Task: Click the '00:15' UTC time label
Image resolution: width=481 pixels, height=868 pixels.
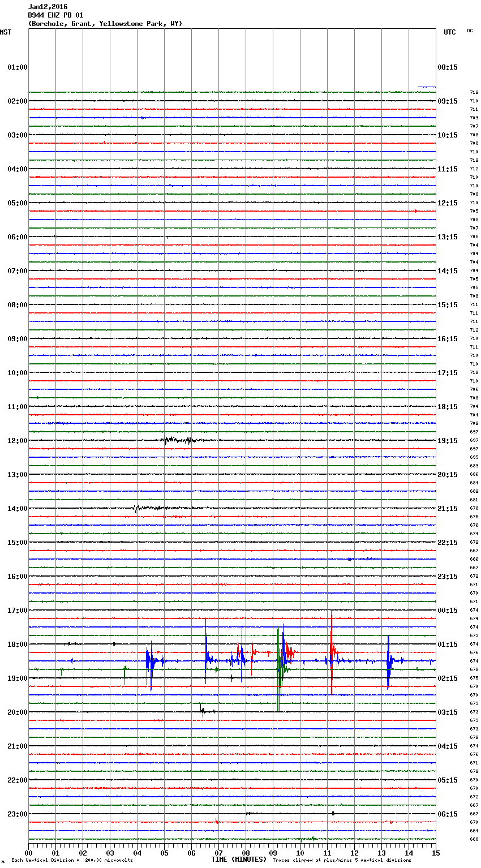Action: point(448,611)
